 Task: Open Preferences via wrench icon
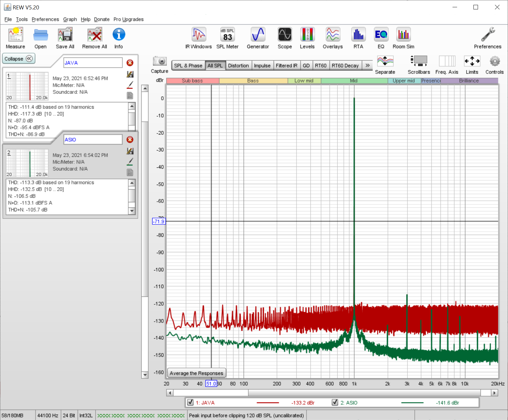click(488, 38)
